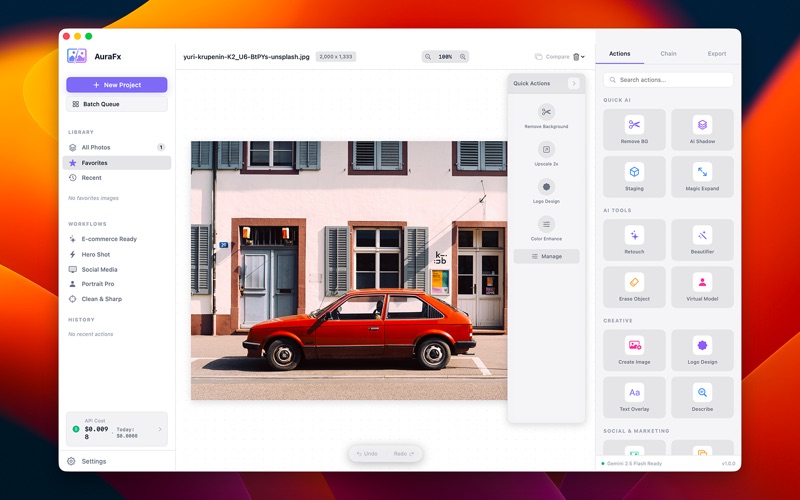Image resolution: width=800 pixels, height=500 pixels.
Task: Select the Staging action tile
Action: pos(634,177)
